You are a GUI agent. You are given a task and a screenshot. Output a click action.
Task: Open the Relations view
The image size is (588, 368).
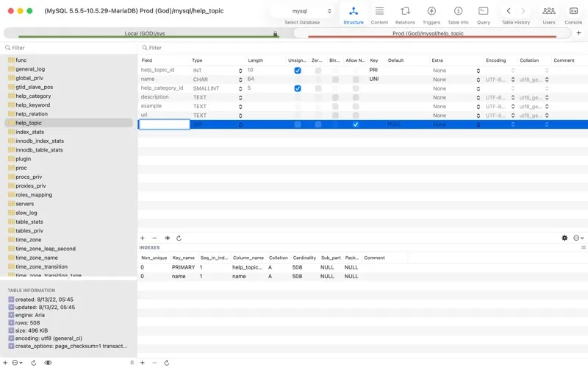[405, 15]
